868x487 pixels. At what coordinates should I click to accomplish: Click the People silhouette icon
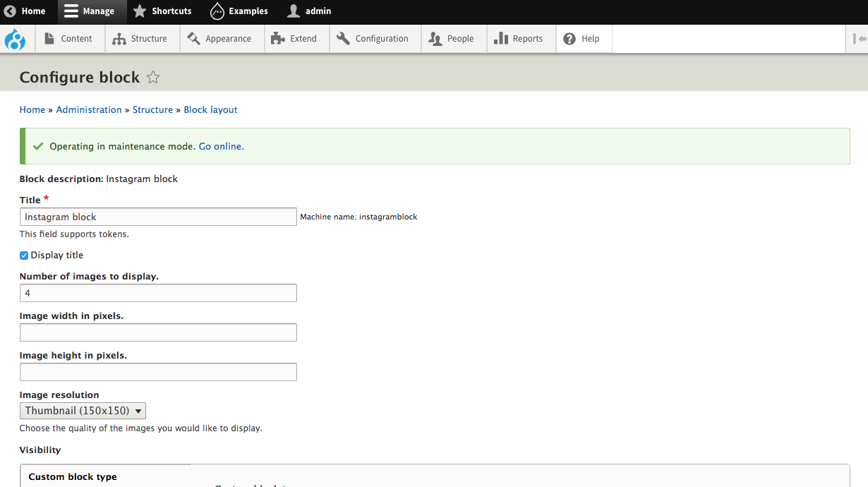(435, 39)
